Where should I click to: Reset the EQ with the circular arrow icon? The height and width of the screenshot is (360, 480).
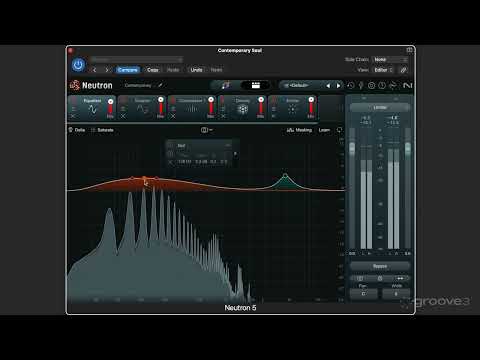tap(339, 130)
